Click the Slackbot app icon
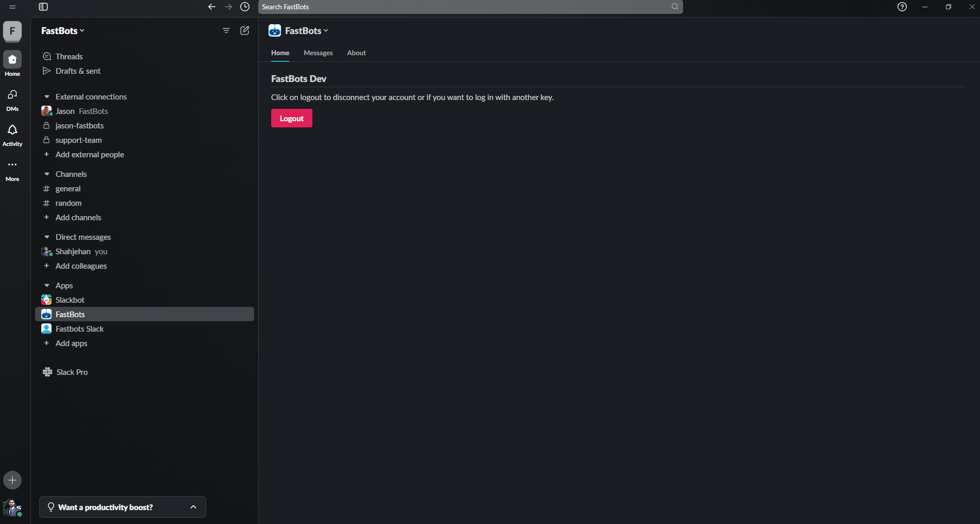 point(46,300)
